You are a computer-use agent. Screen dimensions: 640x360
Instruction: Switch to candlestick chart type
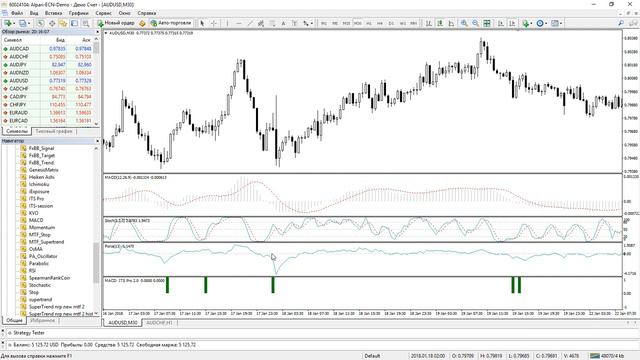coord(440,23)
